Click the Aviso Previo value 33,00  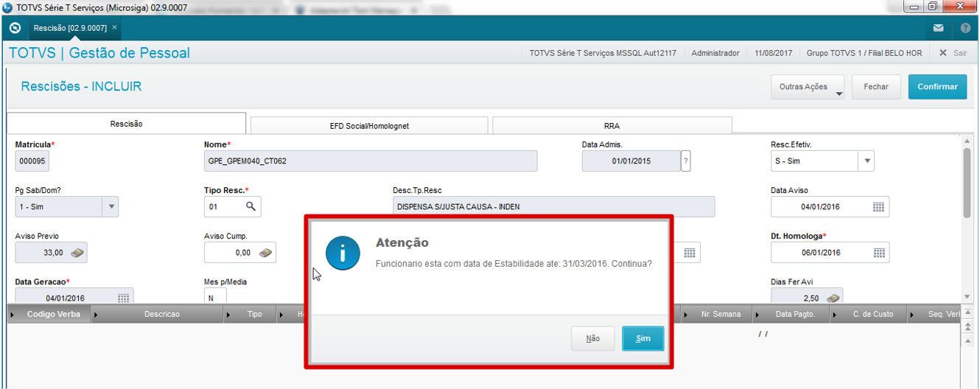pyautogui.click(x=54, y=253)
